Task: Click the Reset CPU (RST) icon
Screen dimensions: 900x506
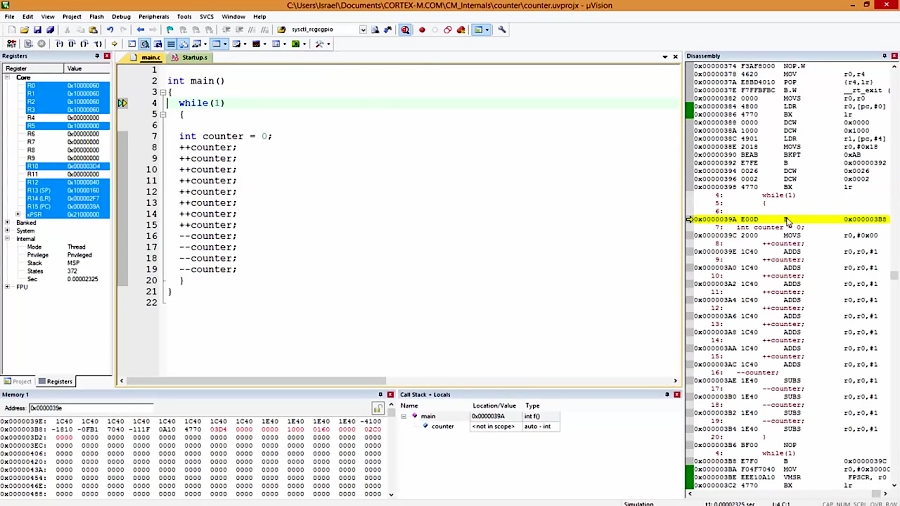Action: pos(10,44)
